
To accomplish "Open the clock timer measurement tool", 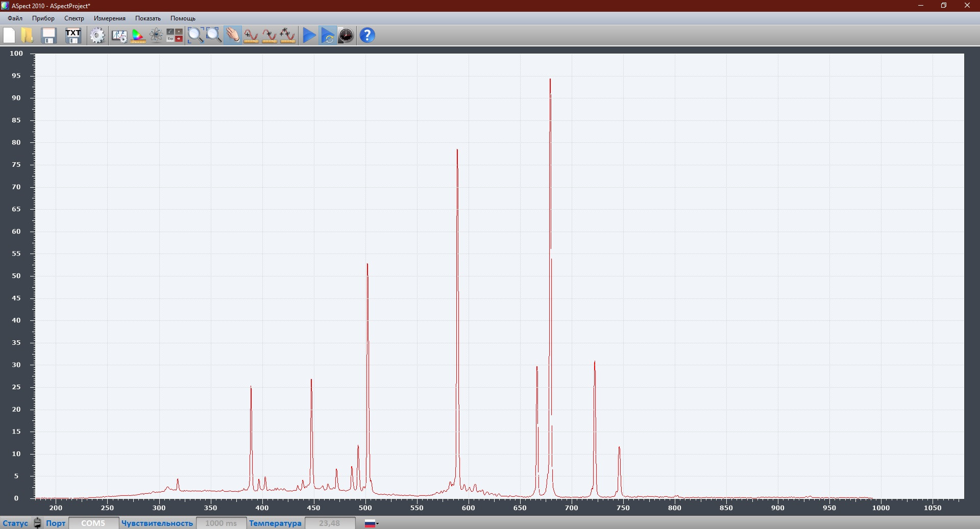I will [346, 35].
